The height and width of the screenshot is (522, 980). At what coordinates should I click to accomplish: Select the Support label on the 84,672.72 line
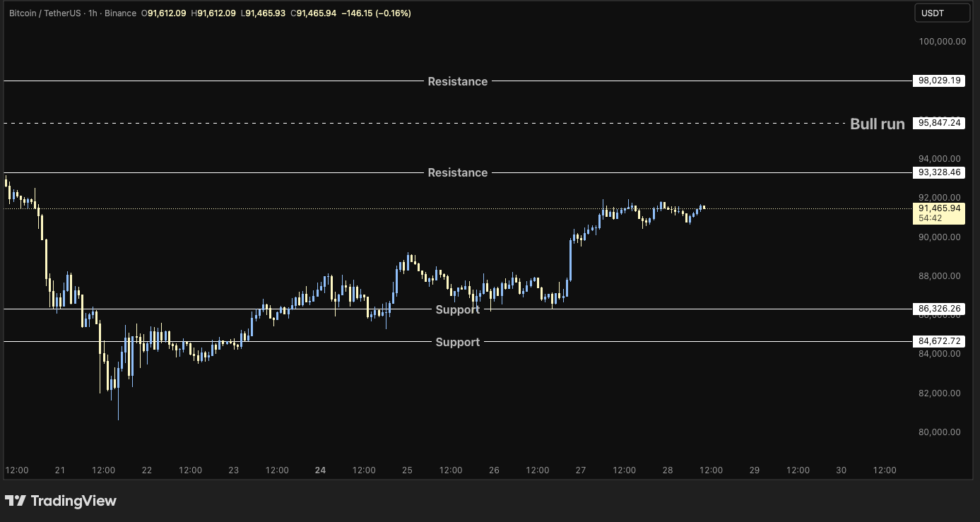pyautogui.click(x=457, y=342)
